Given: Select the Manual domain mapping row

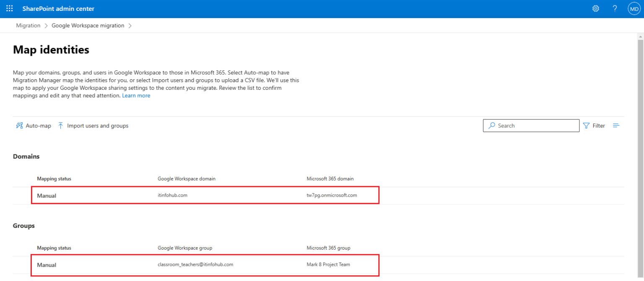Looking at the screenshot, I should coord(205,195).
